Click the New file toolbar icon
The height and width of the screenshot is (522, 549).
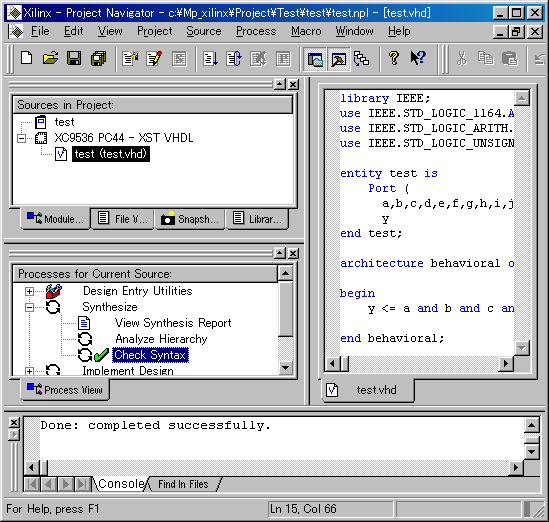click(27, 58)
